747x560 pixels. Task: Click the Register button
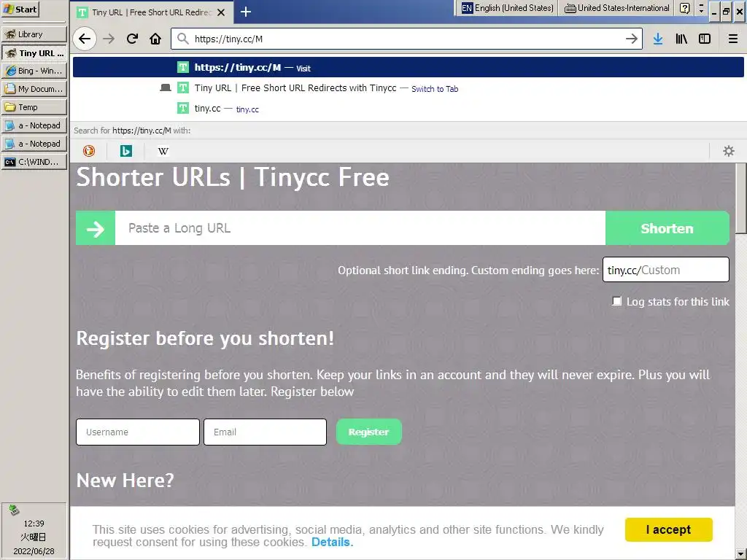pos(368,432)
